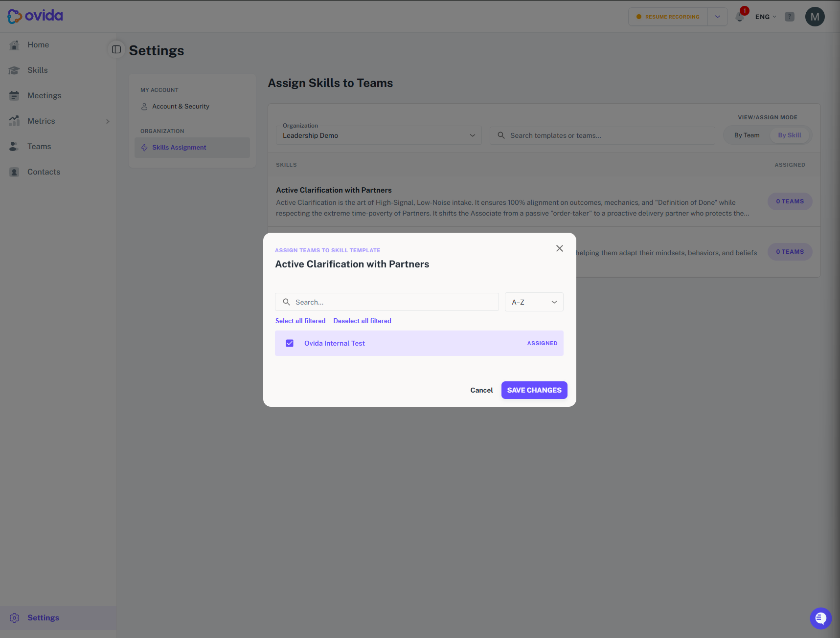
Task: Open the A–Z sort dropdown
Action: point(534,302)
